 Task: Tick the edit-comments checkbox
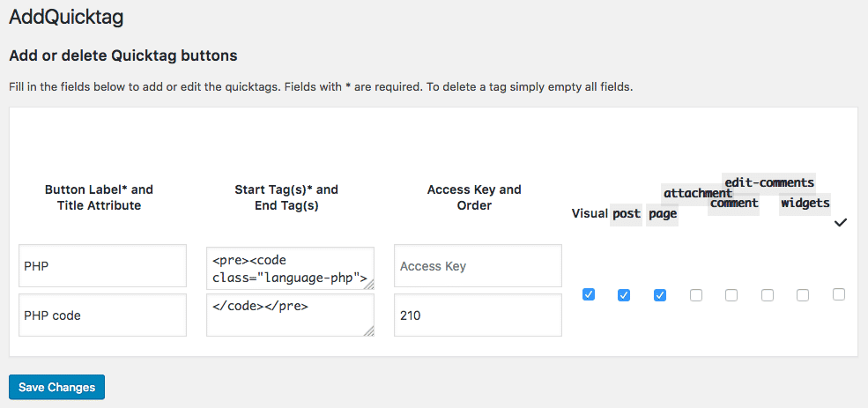pos(768,295)
